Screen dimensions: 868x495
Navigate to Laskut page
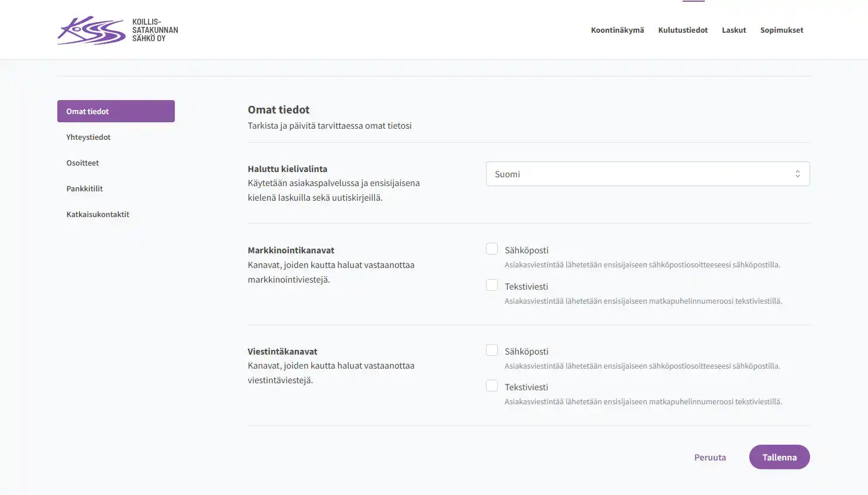click(x=733, y=30)
